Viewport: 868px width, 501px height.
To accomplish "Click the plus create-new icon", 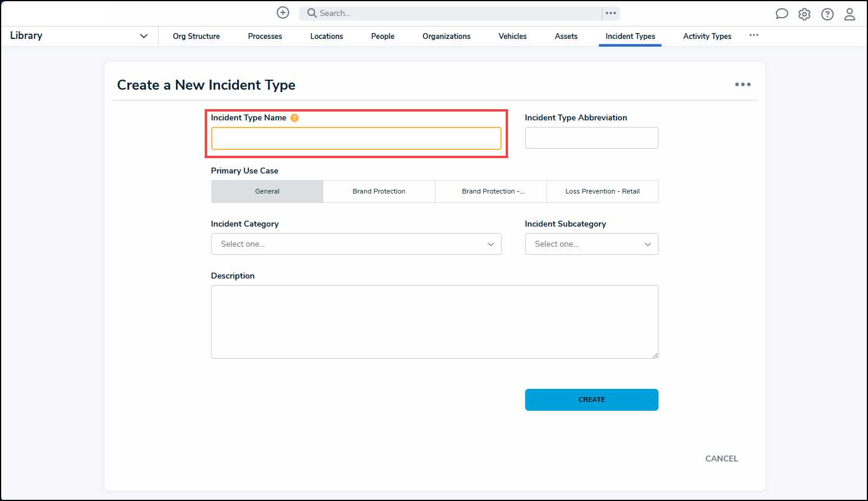I will (x=283, y=13).
